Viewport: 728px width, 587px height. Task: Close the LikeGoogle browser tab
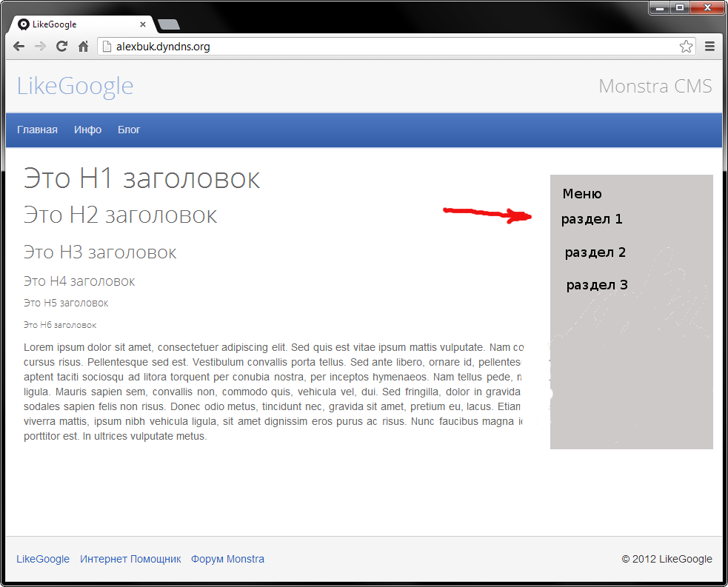[143, 24]
